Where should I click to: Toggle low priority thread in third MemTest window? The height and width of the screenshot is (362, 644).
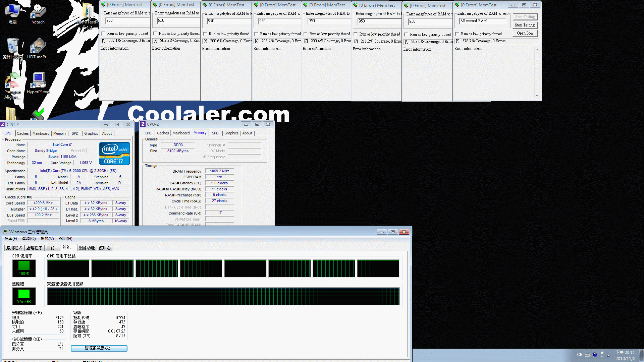coord(205,34)
